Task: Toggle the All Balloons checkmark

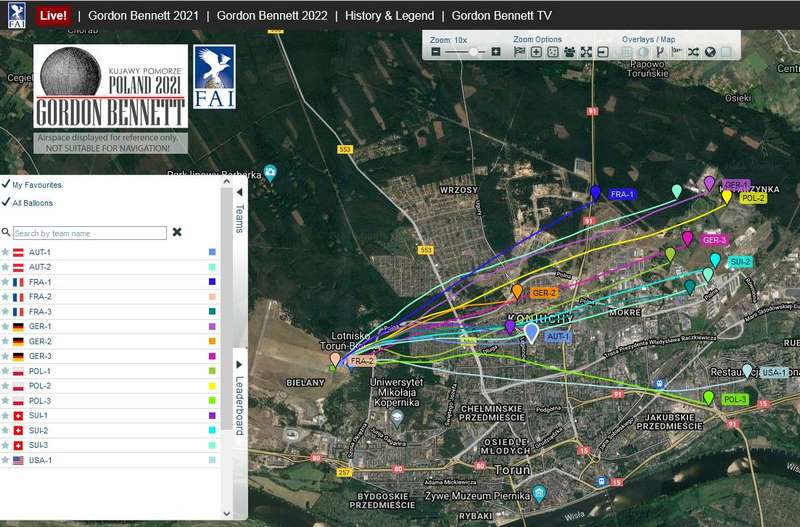Action: click(x=6, y=203)
